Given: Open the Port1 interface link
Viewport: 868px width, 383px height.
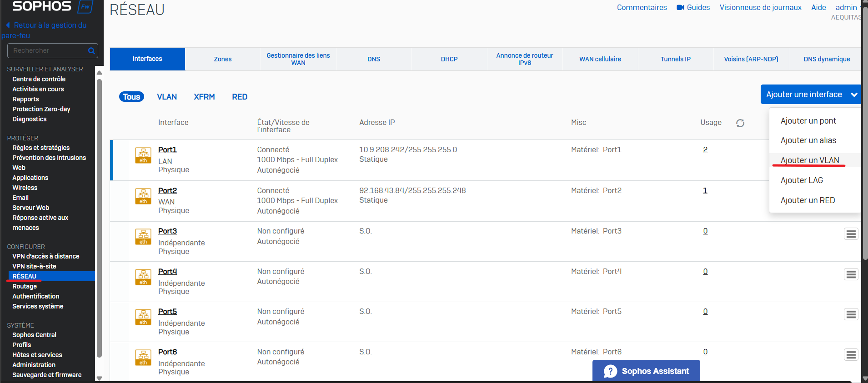Looking at the screenshot, I should click(167, 149).
